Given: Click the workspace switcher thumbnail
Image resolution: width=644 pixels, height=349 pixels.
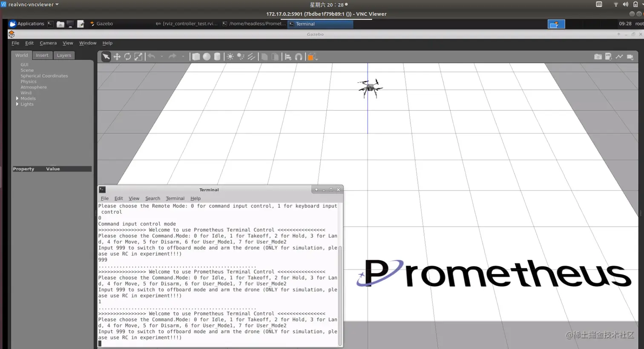Looking at the screenshot, I should [556, 24].
